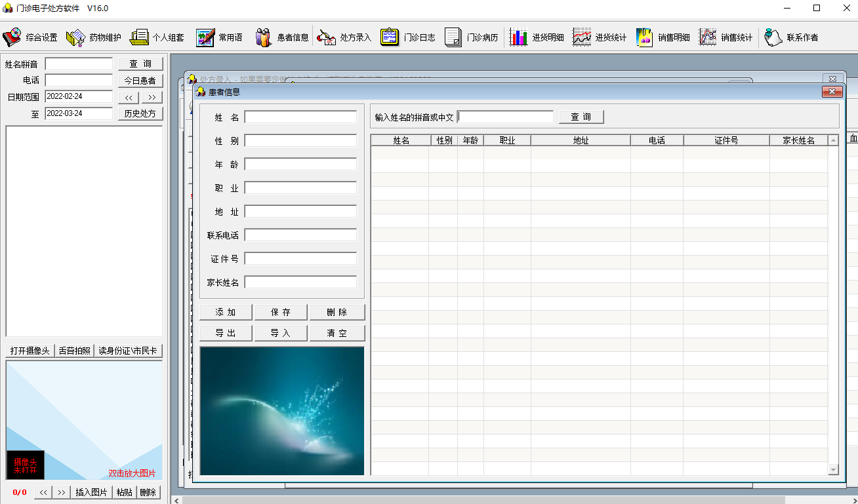Screen dimensions: 858x504
Task: Click 今日患者 today's patients button
Action: pos(140,81)
